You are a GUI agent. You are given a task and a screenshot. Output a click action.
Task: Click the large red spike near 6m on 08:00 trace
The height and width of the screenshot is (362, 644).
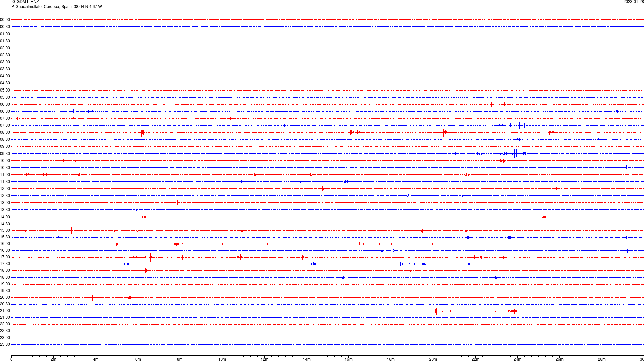pos(142,132)
